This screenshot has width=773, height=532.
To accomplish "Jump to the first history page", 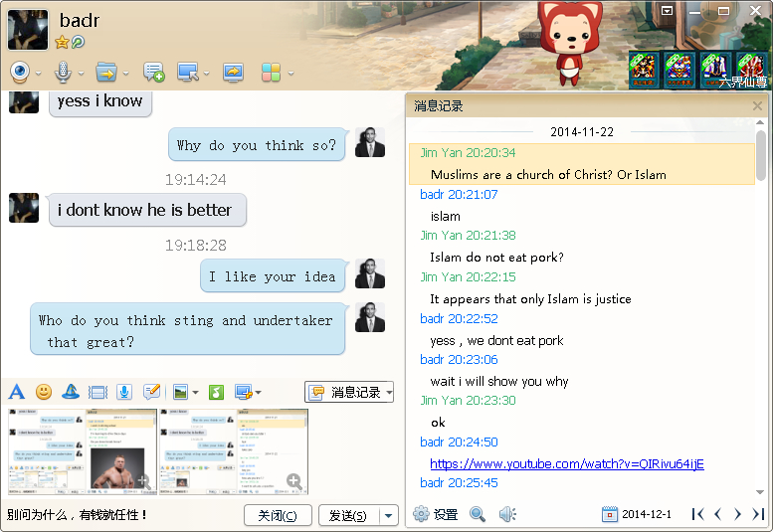I will coord(697,514).
